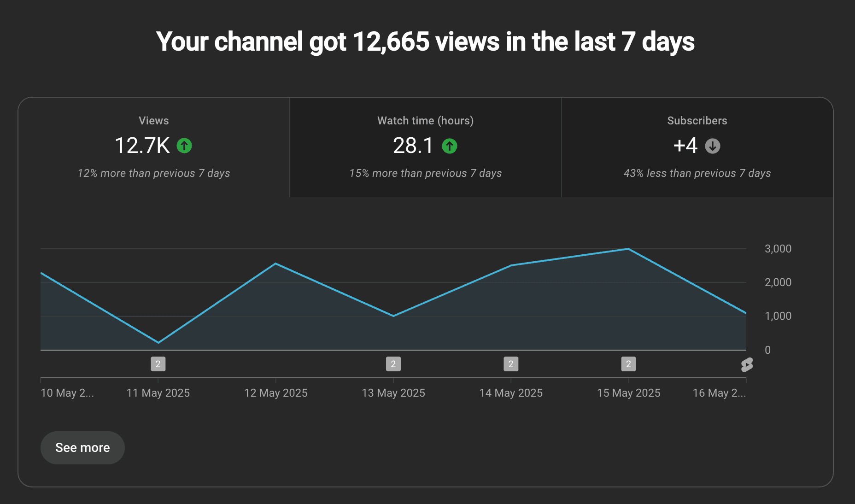This screenshot has height=504, width=855.
Task: Switch to Watch time (hours) tab
Action: [x=426, y=147]
